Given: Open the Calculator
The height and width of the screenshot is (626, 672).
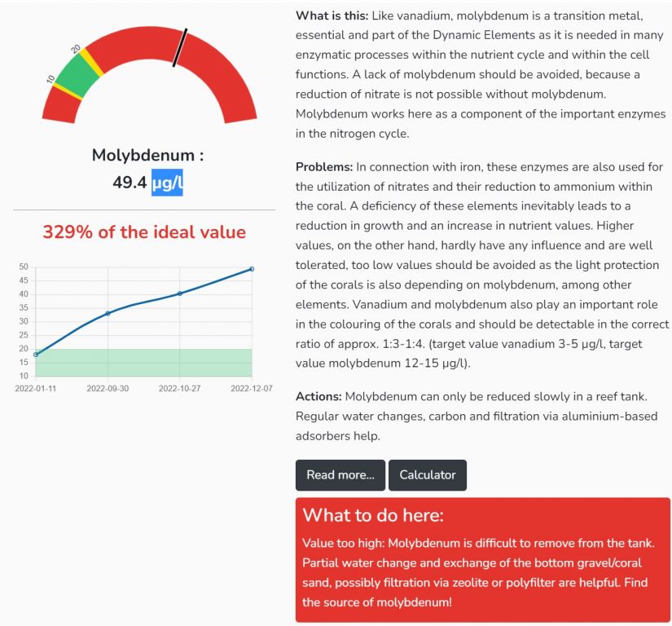Looking at the screenshot, I should (x=428, y=475).
